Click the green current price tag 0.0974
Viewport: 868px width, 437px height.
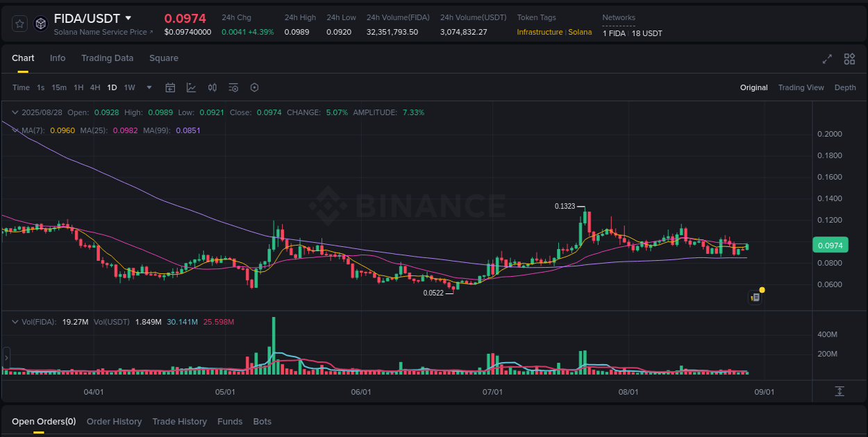[831, 245]
